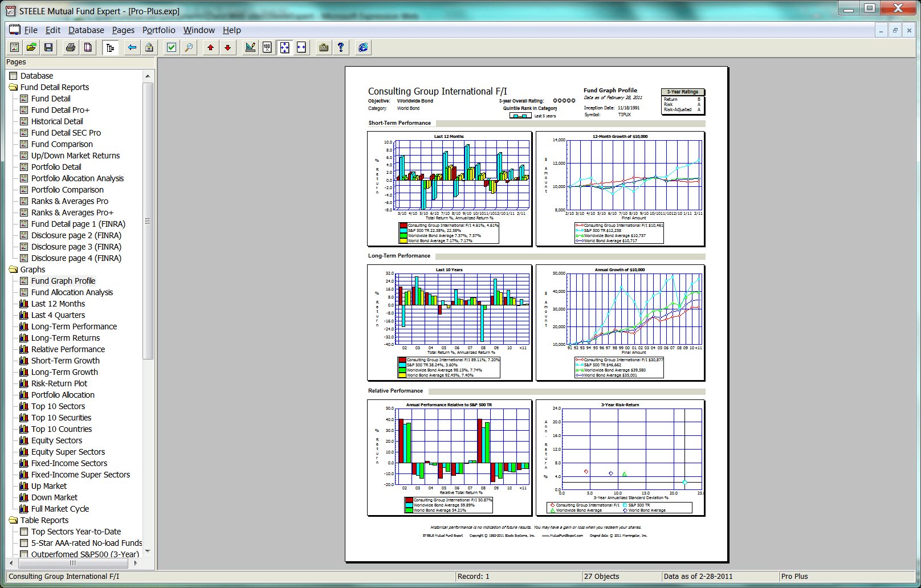The image size is (921, 588).
Task: Open the Risk-Return Plot graph
Action: point(59,383)
